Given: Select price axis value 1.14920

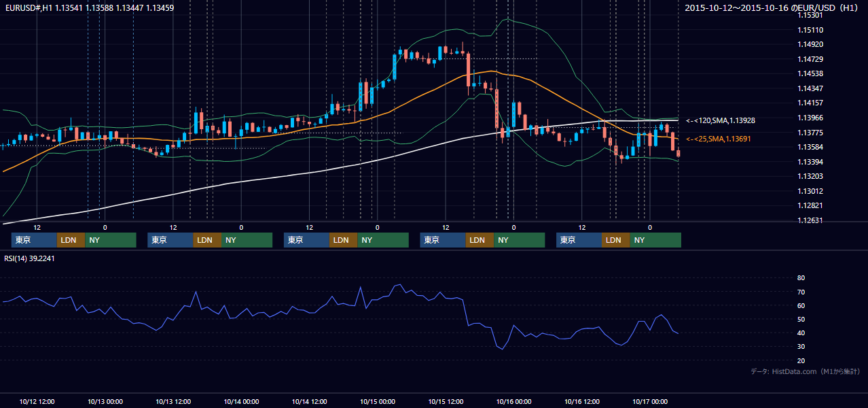Looking at the screenshot, I should click(x=810, y=45).
